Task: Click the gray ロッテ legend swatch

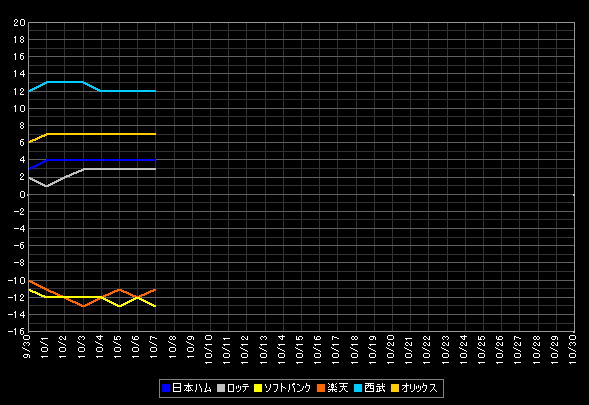Action: click(221, 388)
